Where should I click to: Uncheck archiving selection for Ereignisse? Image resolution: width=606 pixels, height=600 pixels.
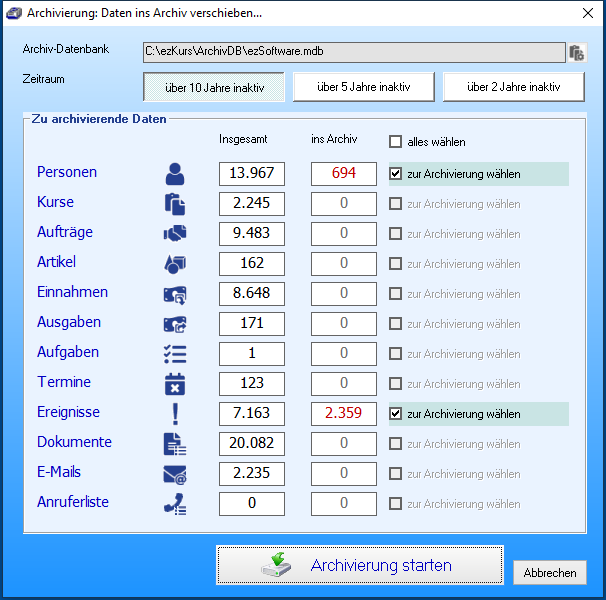click(x=396, y=414)
